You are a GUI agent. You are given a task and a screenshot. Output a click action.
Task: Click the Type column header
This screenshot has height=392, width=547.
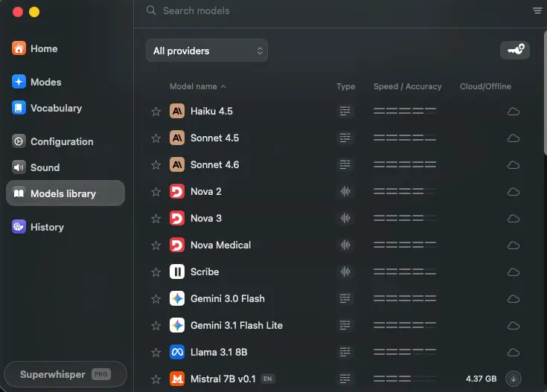pyautogui.click(x=346, y=86)
